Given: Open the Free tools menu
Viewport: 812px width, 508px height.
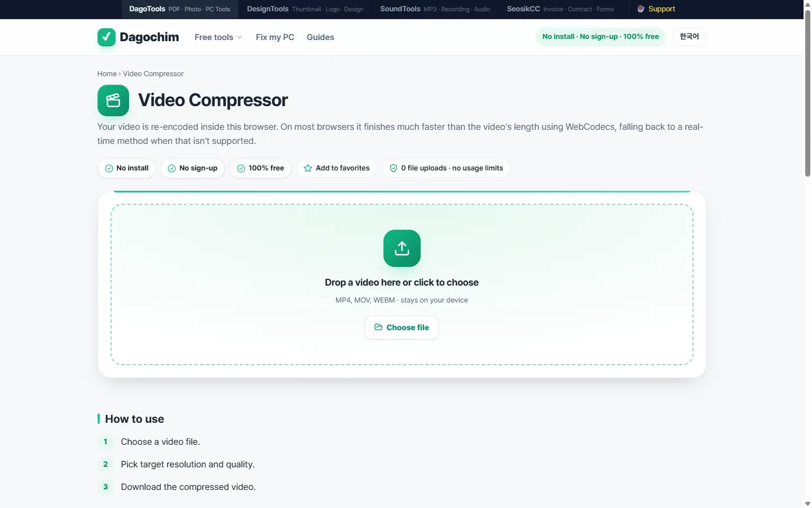Looking at the screenshot, I should (x=218, y=37).
